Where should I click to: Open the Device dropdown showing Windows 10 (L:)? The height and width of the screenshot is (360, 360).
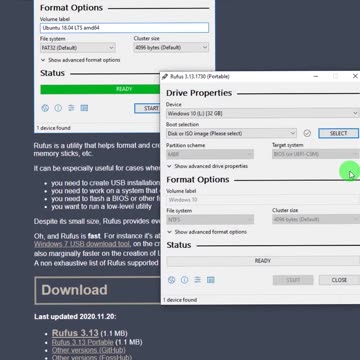(x=263, y=114)
